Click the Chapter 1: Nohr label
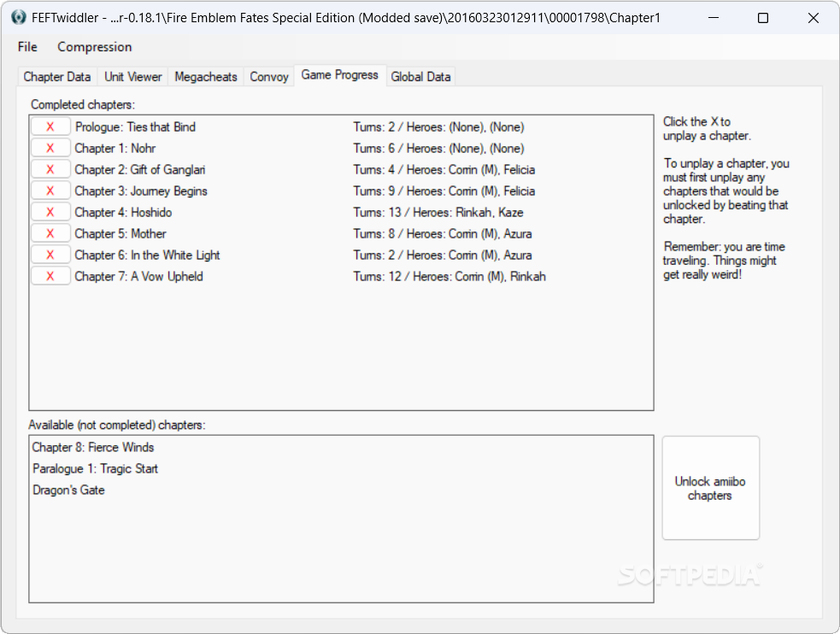840x634 pixels. pyautogui.click(x=115, y=149)
